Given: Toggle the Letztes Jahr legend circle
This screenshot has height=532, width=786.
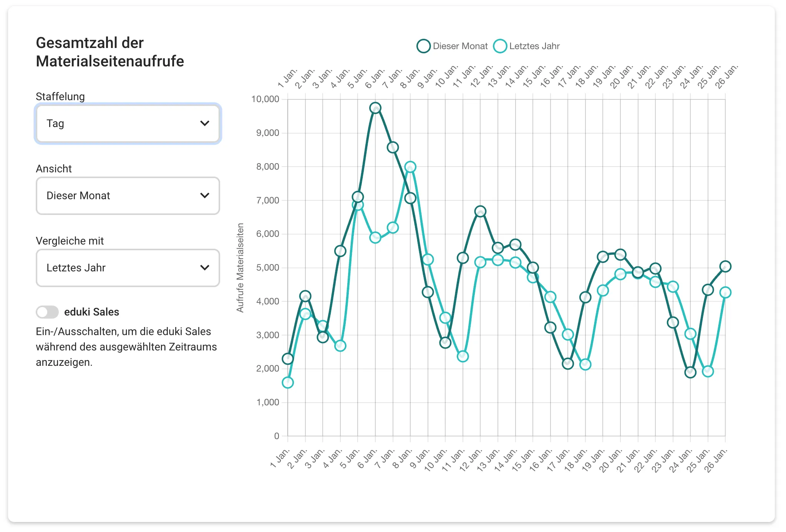Looking at the screenshot, I should coord(500,46).
